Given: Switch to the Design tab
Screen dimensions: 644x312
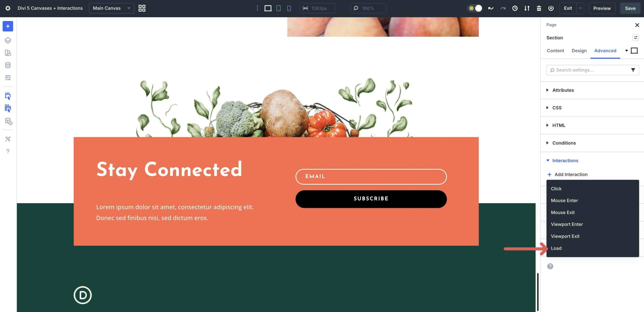Looking at the screenshot, I should [579, 51].
